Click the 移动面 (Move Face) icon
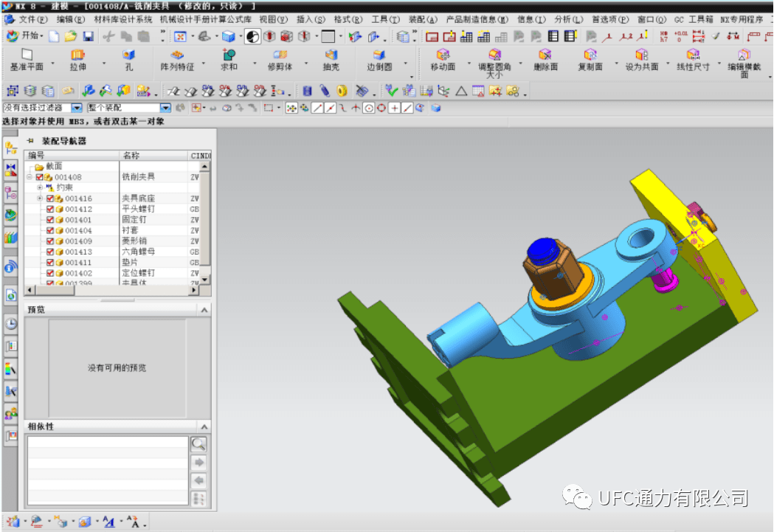774x532 pixels. [x=443, y=55]
